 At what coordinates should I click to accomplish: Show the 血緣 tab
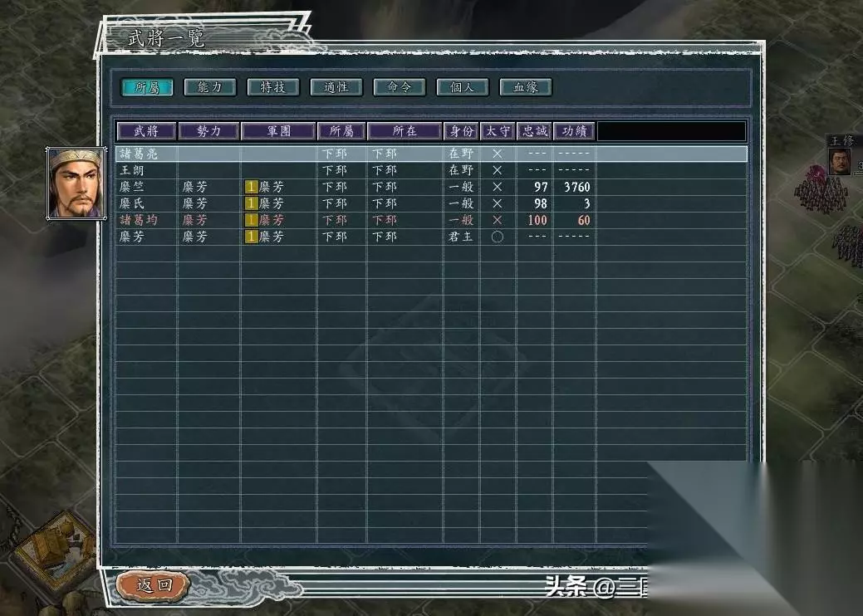pos(526,87)
